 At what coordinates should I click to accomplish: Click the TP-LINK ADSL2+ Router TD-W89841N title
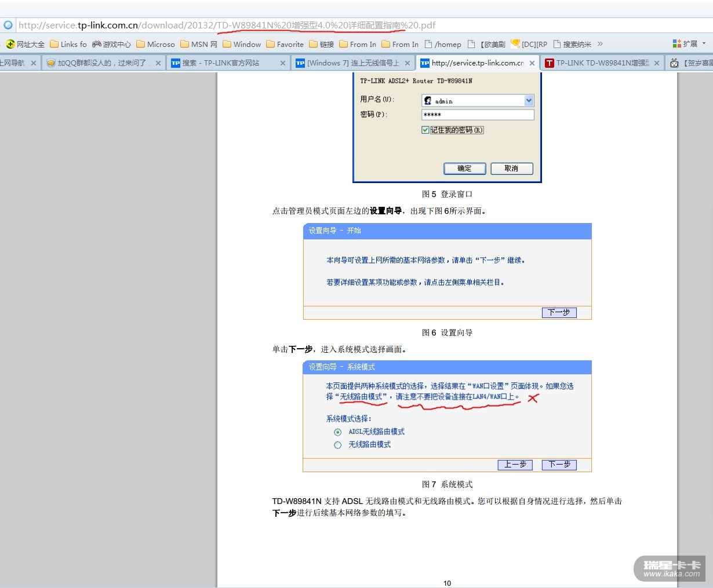pyautogui.click(x=416, y=81)
